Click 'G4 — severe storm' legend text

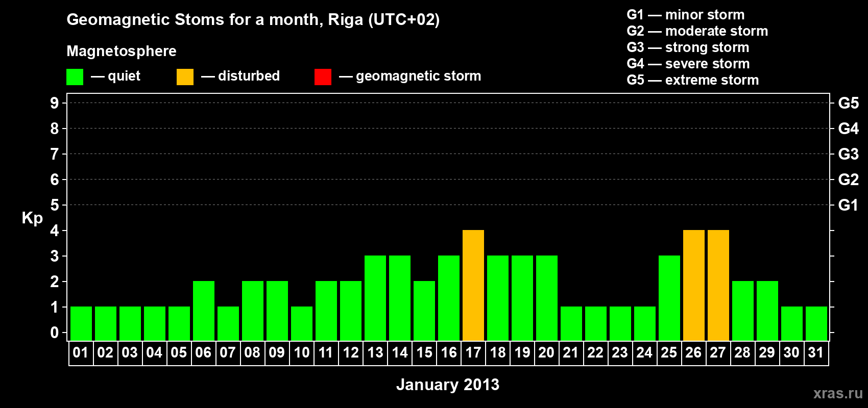688,64
